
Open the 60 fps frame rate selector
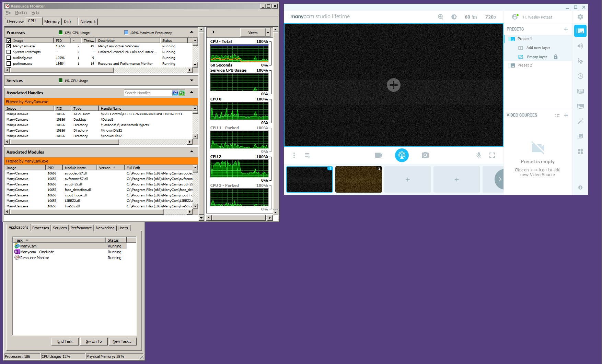click(471, 17)
